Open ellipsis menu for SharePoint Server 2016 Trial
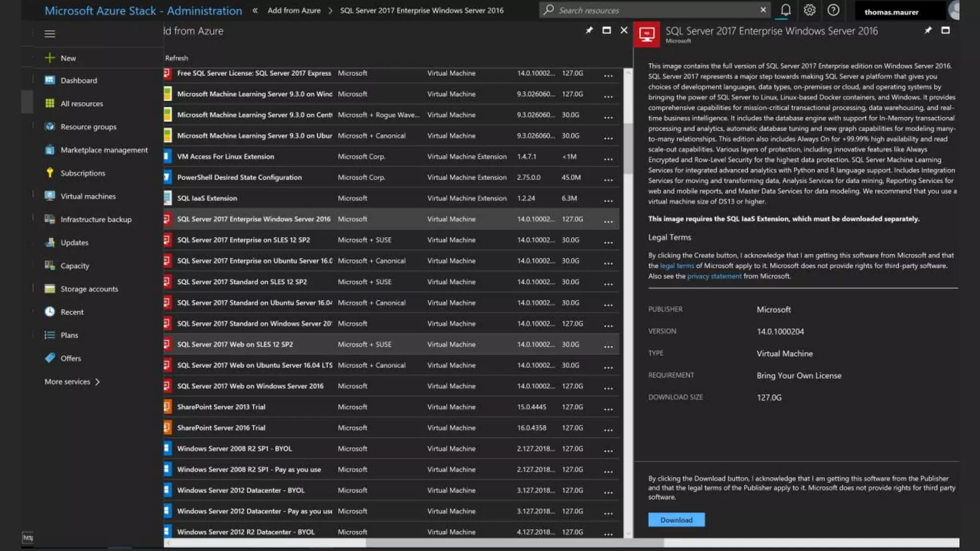 point(608,429)
